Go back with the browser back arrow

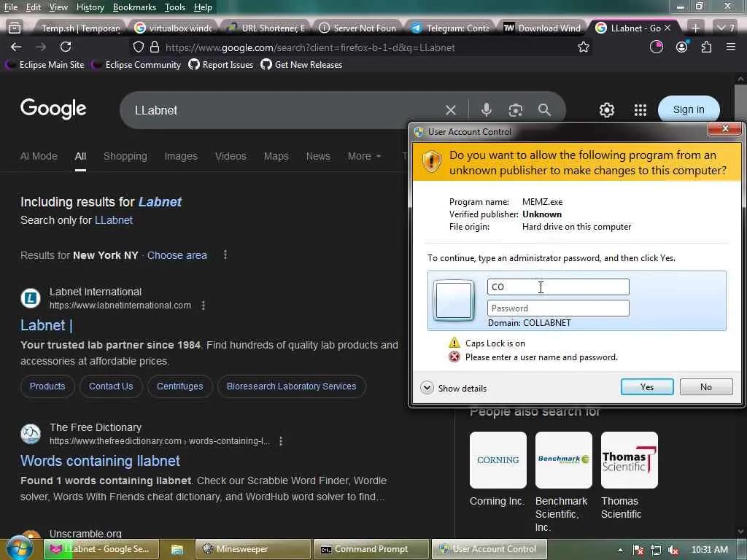[16, 47]
